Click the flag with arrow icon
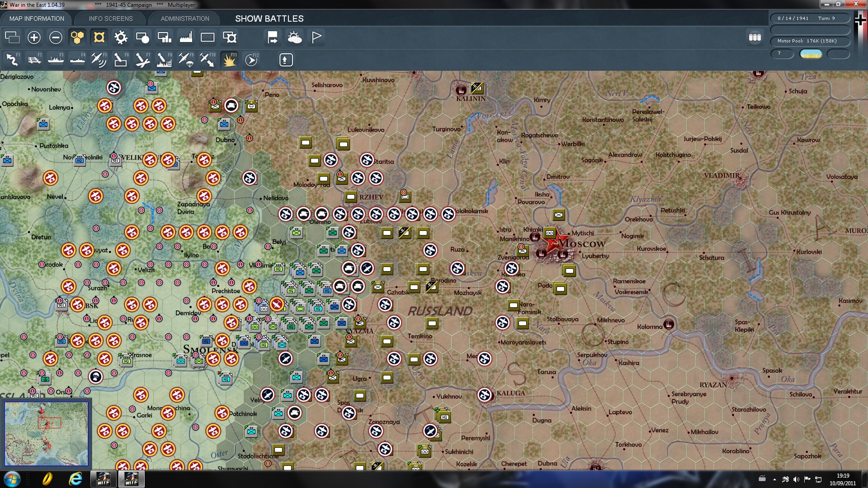 273,38
